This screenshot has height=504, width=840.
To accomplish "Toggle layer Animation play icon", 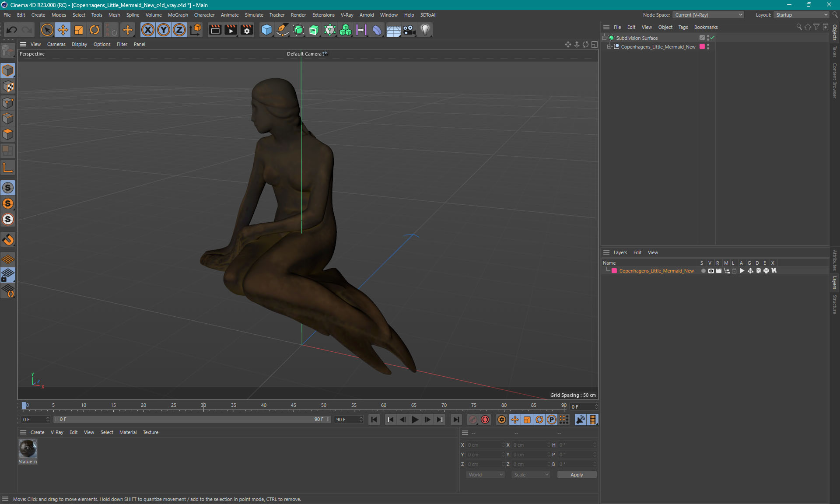I will (x=742, y=271).
